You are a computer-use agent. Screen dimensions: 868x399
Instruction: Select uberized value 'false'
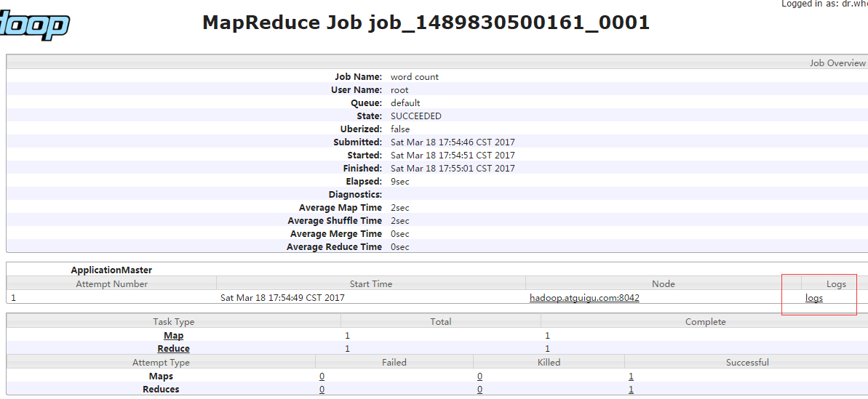(400, 129)
